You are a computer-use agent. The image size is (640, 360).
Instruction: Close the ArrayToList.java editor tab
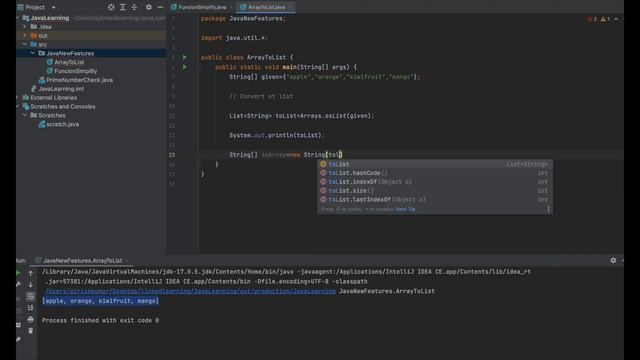[x=291, y=7]
